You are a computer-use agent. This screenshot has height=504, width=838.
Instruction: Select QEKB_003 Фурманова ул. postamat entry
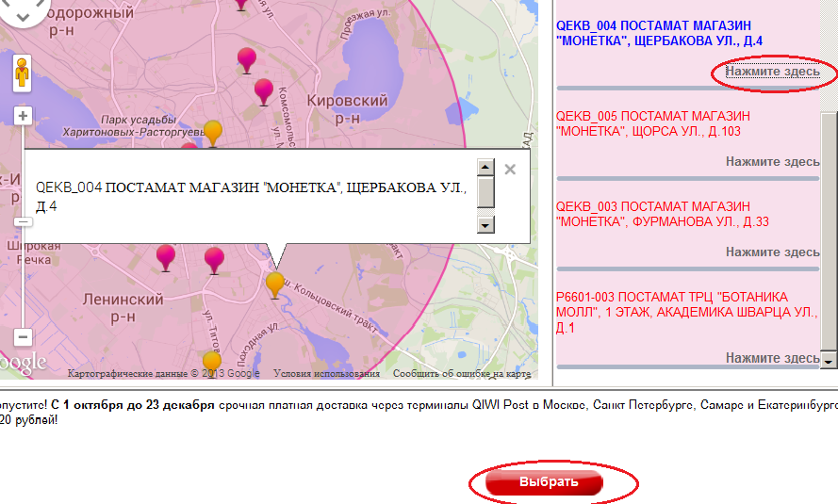pyautogui.click(x=662, y=214)
